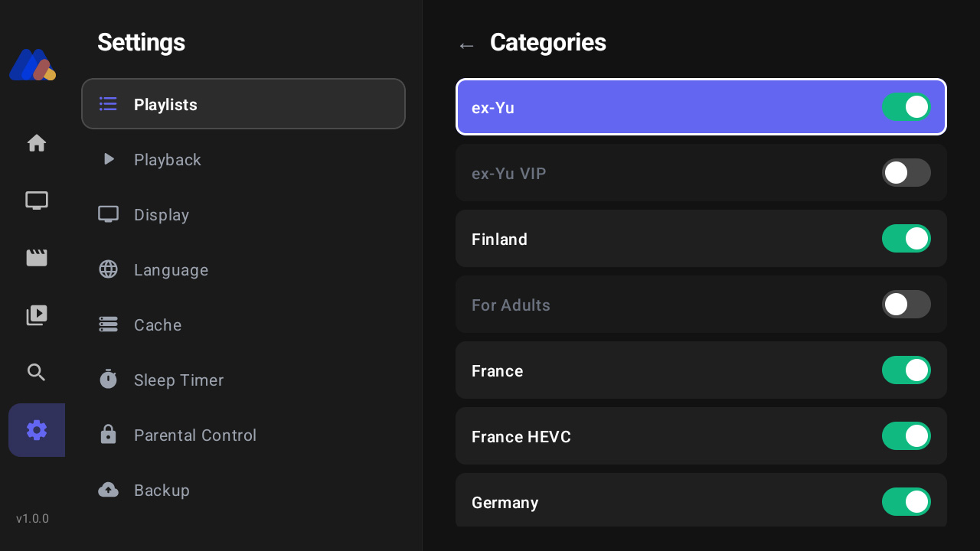
Task: Enable the ex-Yu VIP category
Action: tap(906, 172)
